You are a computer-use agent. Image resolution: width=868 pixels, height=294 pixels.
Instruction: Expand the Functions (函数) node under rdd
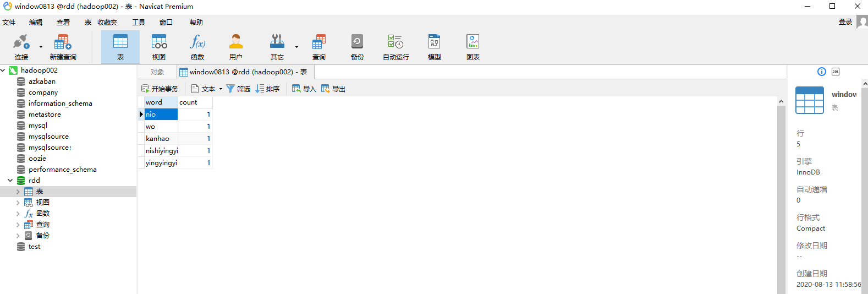click(18, 214)
